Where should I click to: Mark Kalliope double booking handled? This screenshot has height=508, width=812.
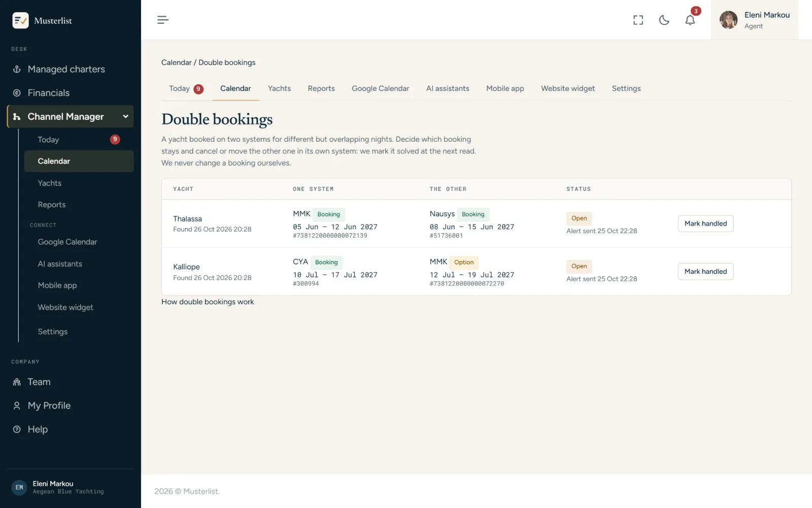tap(705, 271)
